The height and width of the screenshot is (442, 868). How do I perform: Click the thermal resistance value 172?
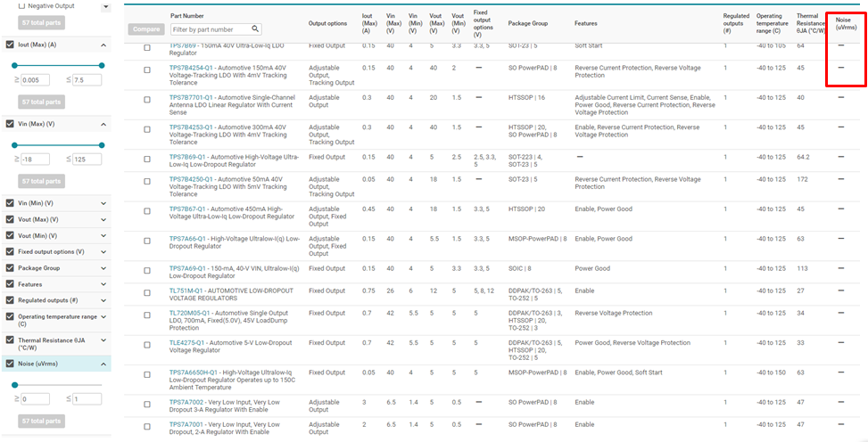tap(801, 179)
